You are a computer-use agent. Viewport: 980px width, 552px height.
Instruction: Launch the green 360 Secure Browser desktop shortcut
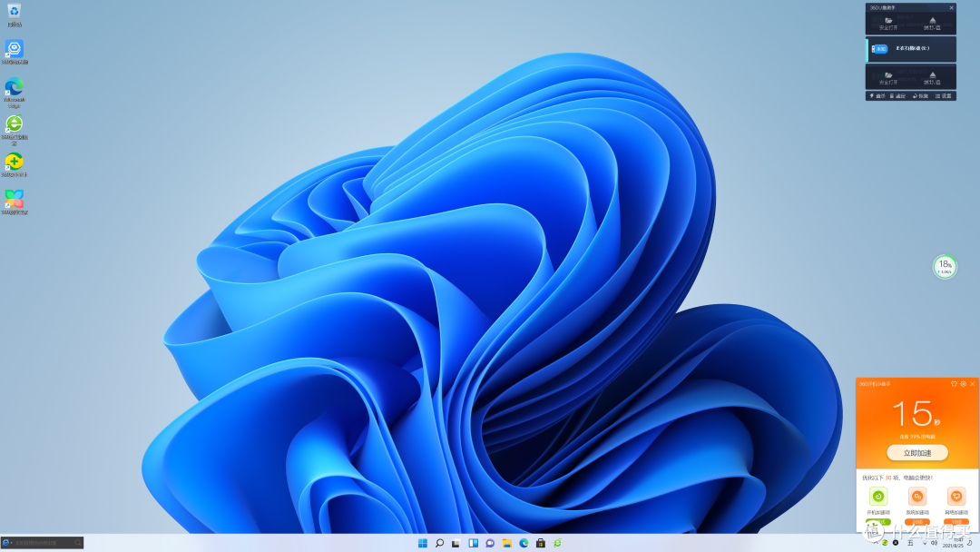point(14,130)
